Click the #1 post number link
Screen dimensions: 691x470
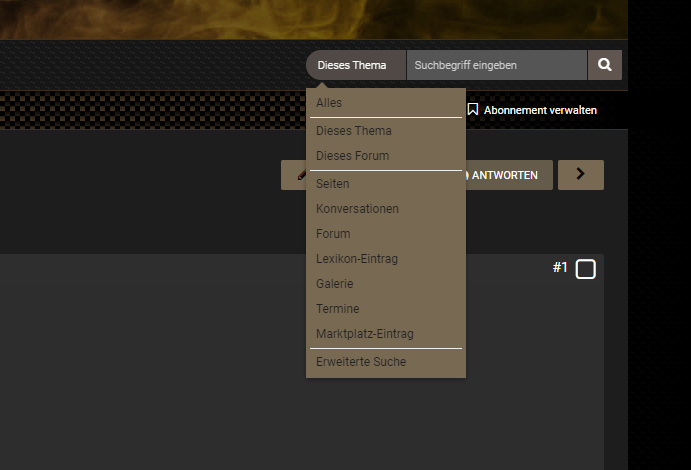(x=560, y=267)
